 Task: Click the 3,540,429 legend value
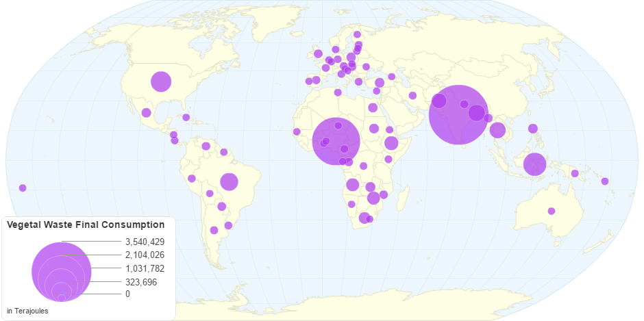[x=145, y=242]
